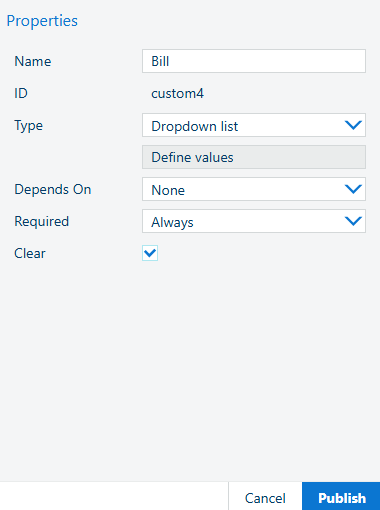The image size is (380, 510).
Task: Click the Type field label
Action: (x=28, y=126)
